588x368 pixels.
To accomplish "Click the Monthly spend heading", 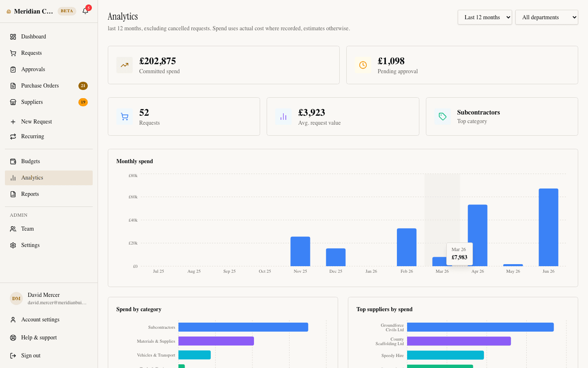I will (135, 161).
